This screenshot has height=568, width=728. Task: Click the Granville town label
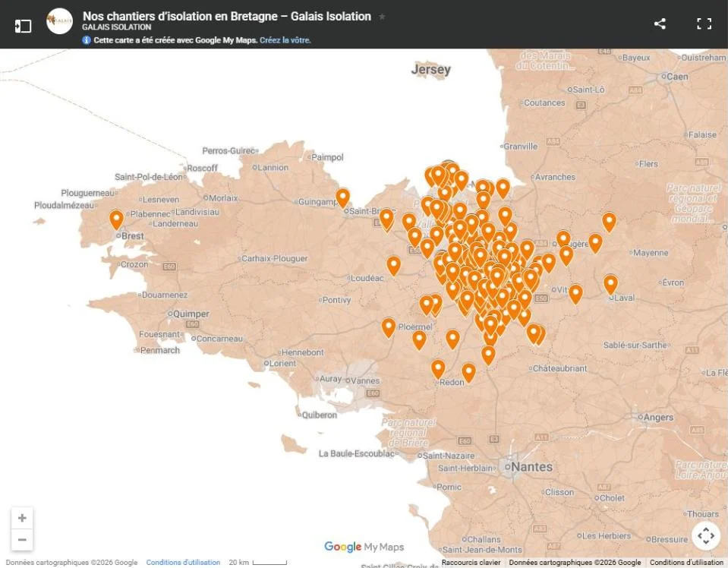click(521, 147)
